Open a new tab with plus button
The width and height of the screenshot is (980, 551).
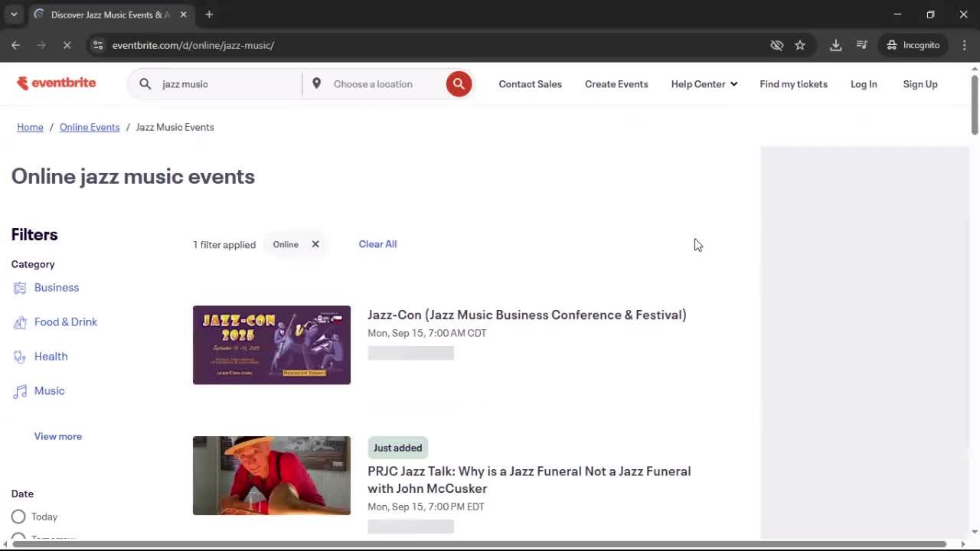[209, 15]
